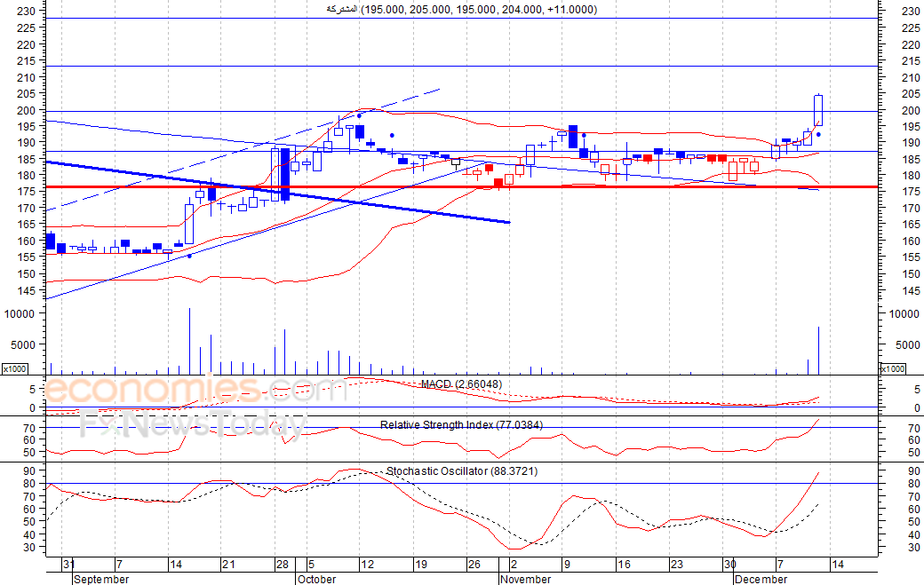Click date label 9 on the time axis
This screenshot has width=924, height=585.
566,565
